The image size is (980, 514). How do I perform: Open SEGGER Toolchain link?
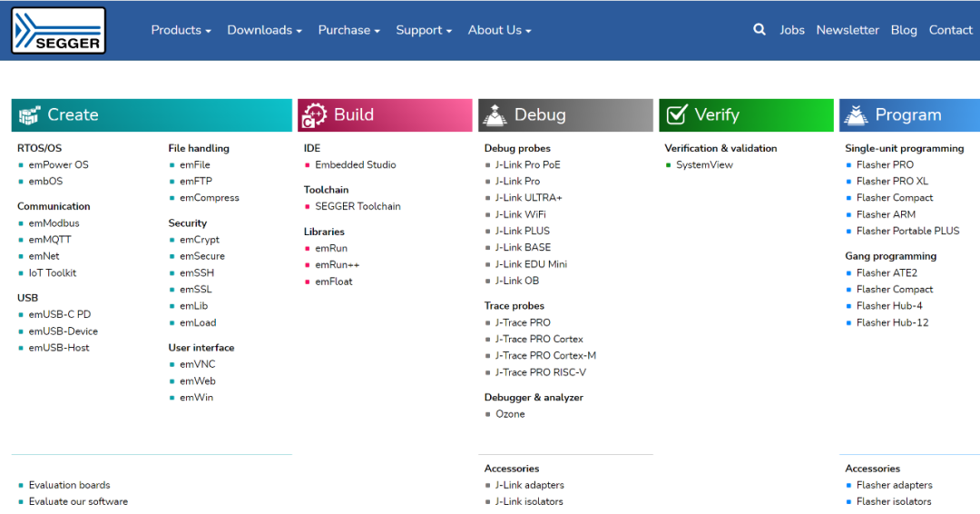pos(358,206)
